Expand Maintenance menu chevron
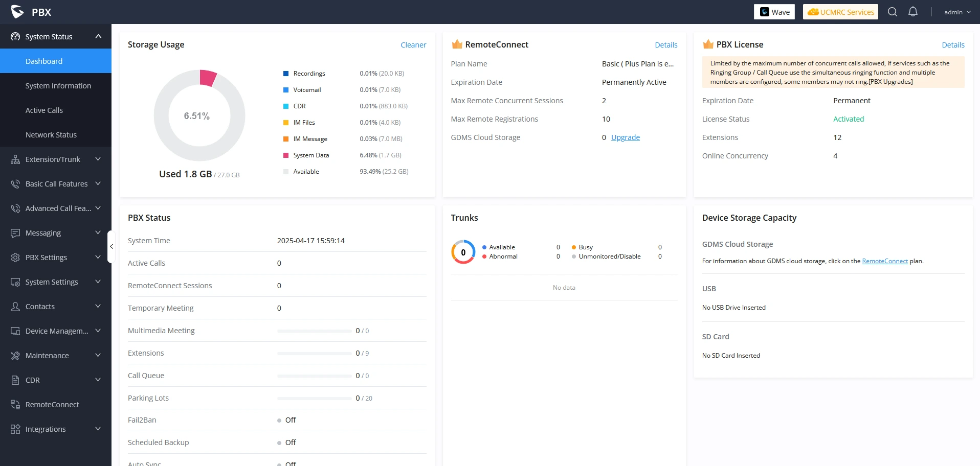 pyautogui.click(x=98, y=356)
